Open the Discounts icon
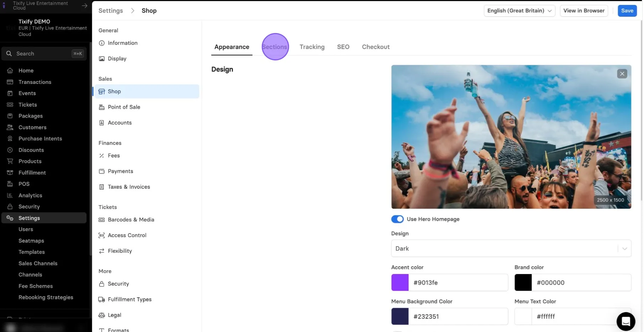This screenshot has height=332, width=644. (x=10, y=150)
